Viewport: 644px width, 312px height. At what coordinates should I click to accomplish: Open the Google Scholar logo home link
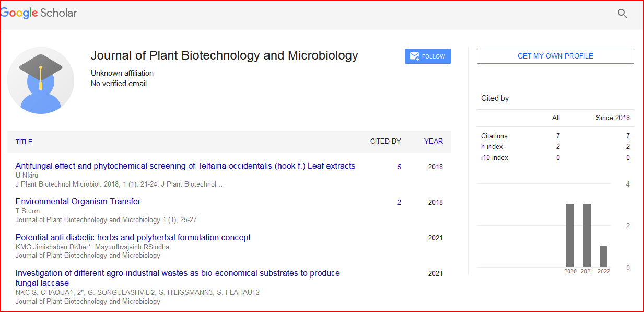tap(39, 13)
